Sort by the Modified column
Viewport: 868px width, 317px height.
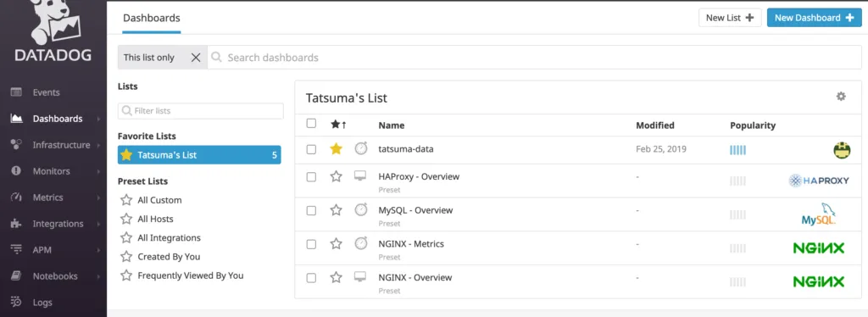click(655, 125)
